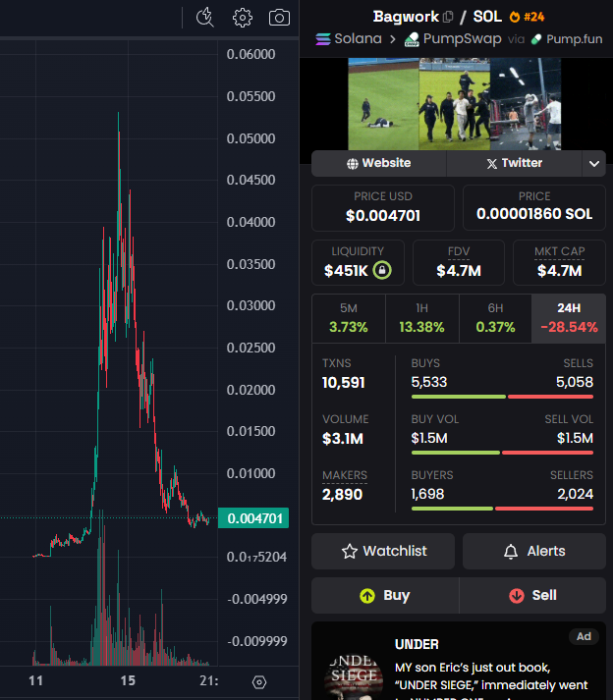This screenshot has height=700, width=613.
Task: Select the 24H timeframe tab
Action: pos(569,318)
